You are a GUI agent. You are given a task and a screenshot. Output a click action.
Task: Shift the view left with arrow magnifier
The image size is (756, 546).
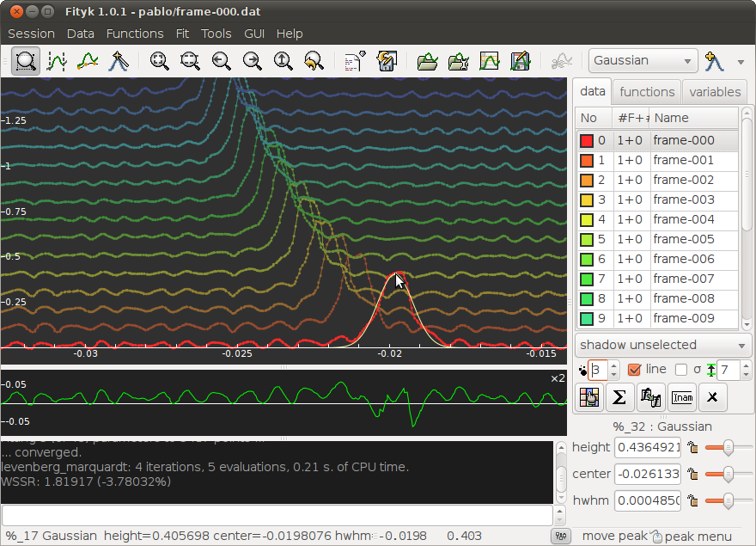[221, 61]
